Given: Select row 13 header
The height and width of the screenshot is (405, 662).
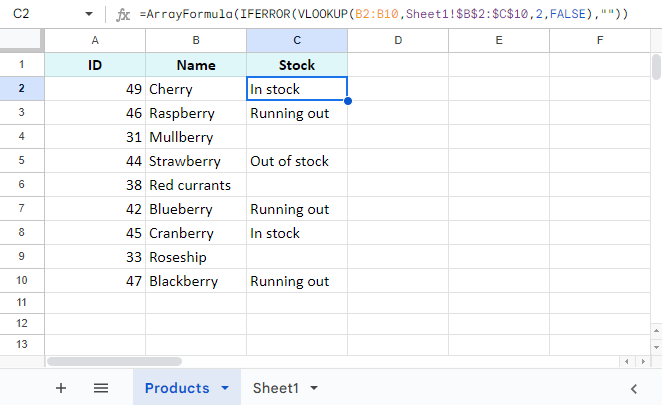Looking at the screenshot, I should (x=22, y=345).
